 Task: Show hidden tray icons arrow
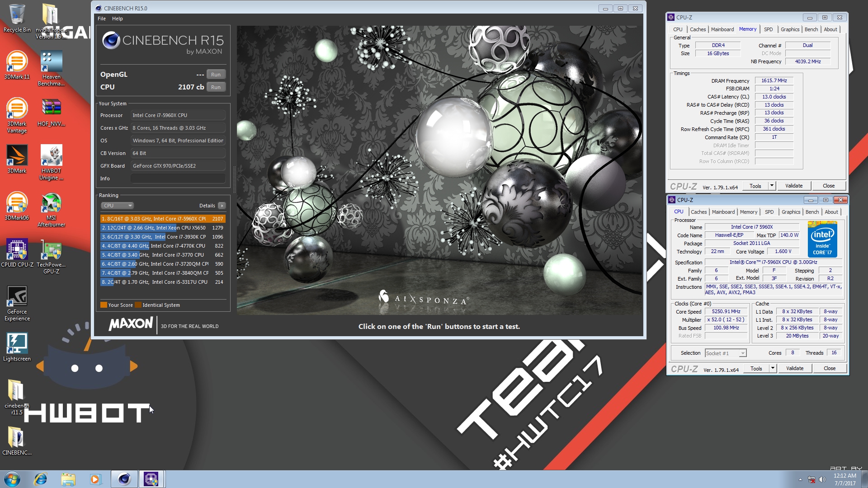(800, 479)
